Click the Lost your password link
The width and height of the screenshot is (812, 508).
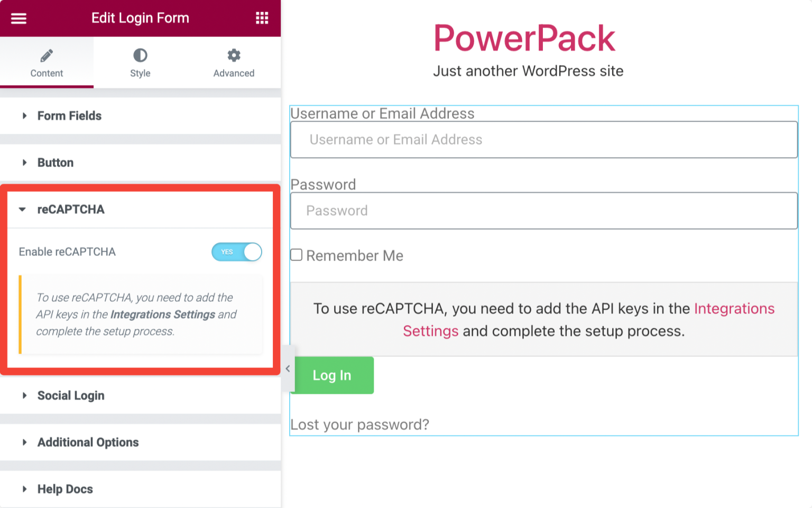point(359,424)
